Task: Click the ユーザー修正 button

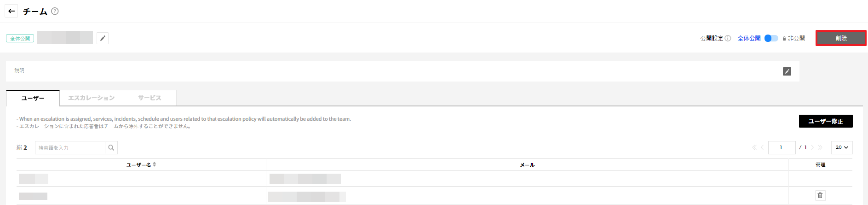Action: pyautogui.click(x=826, y=121)
